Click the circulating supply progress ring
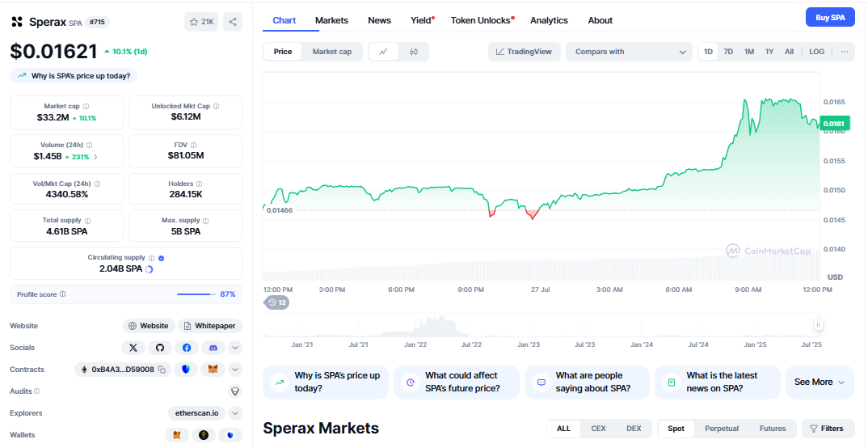Image resolution: width=868 pixels, height=448 pixels. pos(149,269)
